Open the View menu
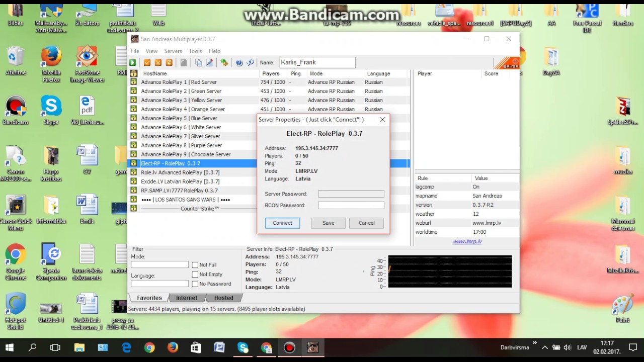Viewport: 644px width, 362px height. pyautogui.click(x=151, y=51)
